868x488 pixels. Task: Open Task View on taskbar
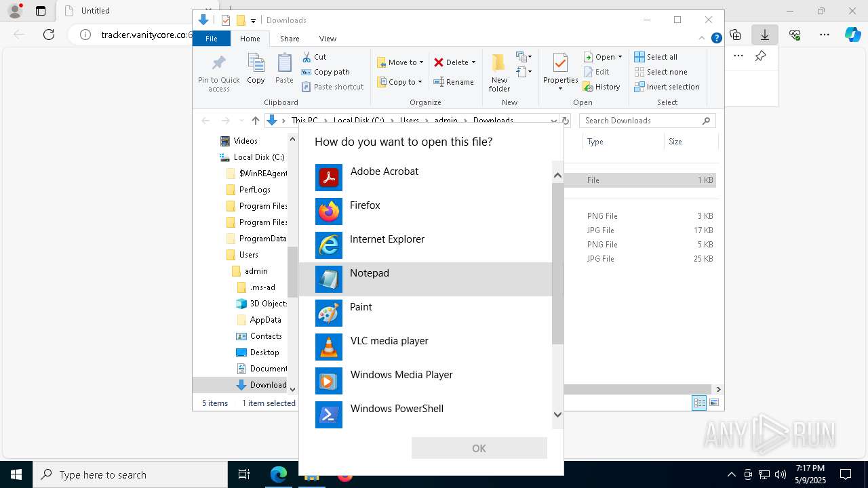point(244,474)
